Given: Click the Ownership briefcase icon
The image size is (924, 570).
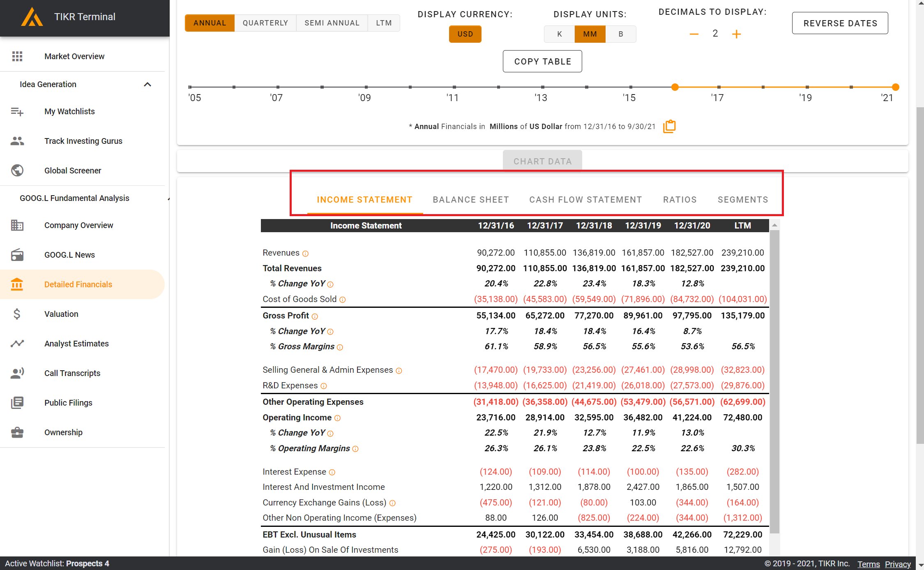Looking at the screenshot, I should [17, 432].
